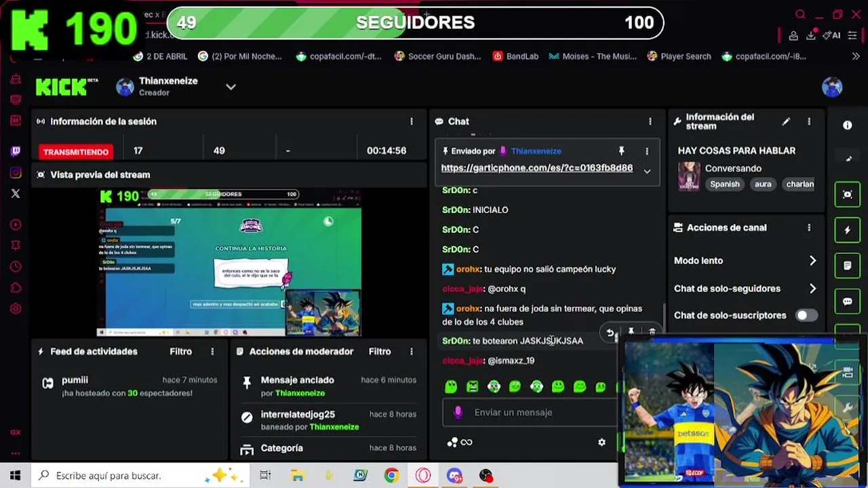Open chat settings gear below message box
This screenshot has width=868, height=488.
[x=601, y=442]
